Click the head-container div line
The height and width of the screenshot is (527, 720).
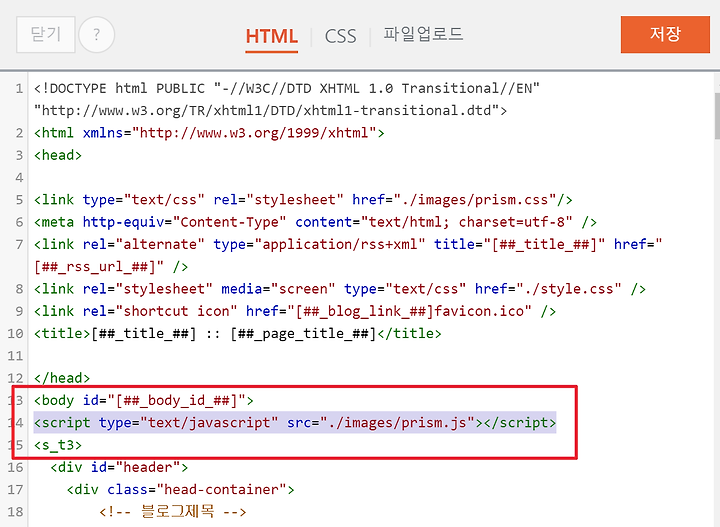pos(180,489)
